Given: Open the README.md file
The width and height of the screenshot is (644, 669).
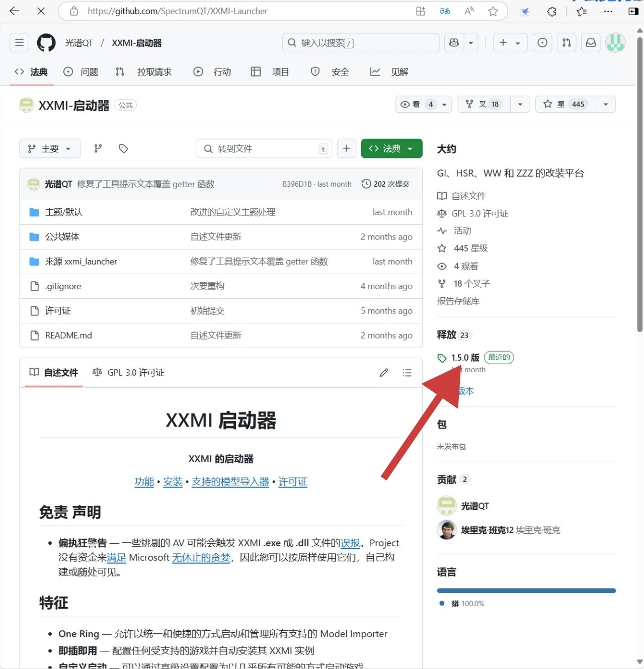Looking at the screenshot, I should [68, 336].
